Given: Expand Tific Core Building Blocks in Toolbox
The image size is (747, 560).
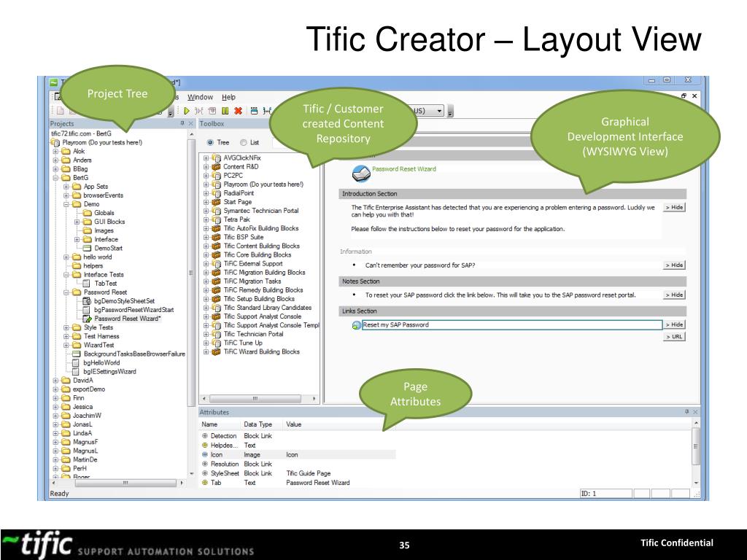Looking at the screenshot, I should tap(206, 254).
